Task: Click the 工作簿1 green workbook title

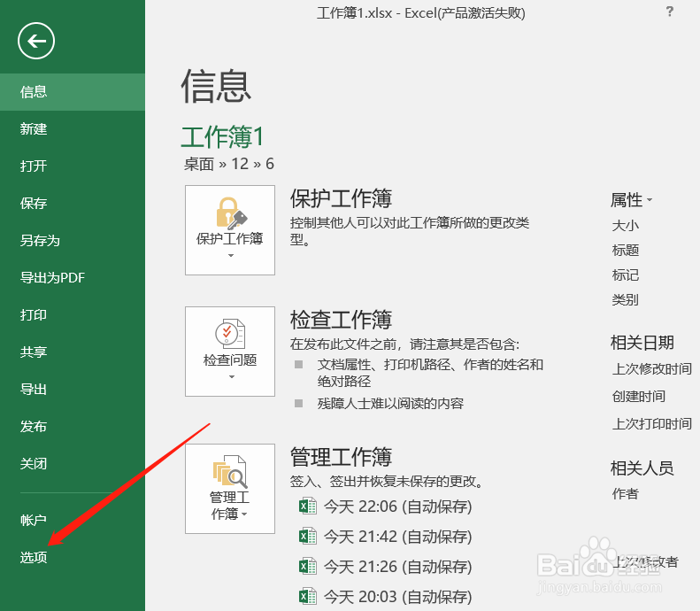Action: (x=222, y=136)
